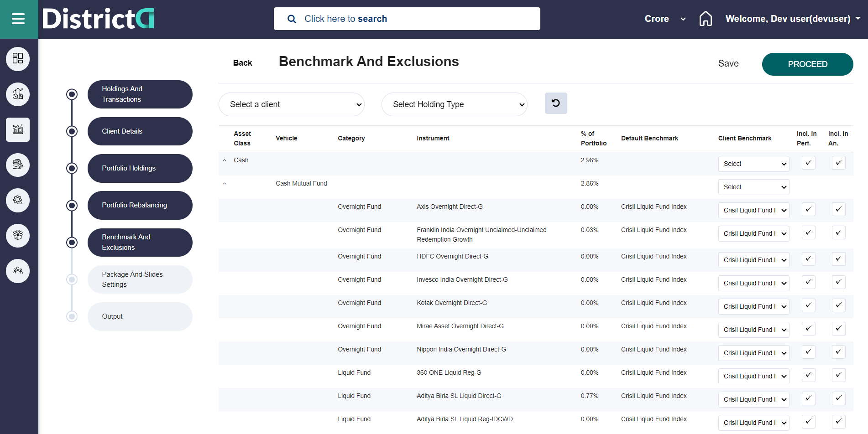868x434 pixels.
Task: Open the Welcome Dev user account menu
Action: click(793, 19)
